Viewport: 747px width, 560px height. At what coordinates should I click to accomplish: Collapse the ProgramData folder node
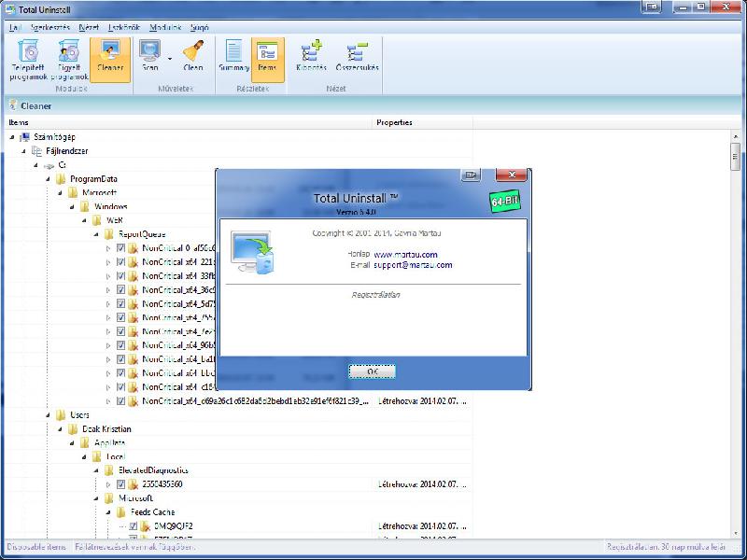coord(49,179)
